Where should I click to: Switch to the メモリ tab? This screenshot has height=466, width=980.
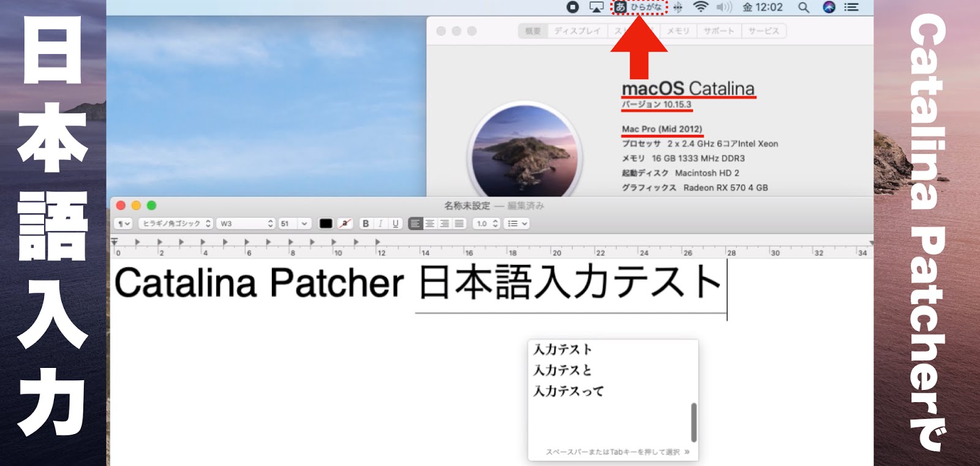(x=678, y=31)
